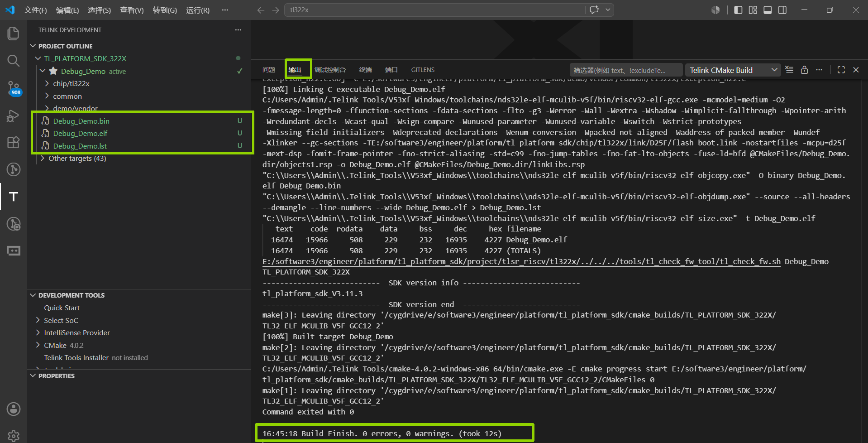Screen dimensions: 868x443
Task: Collapse the Debug_Demo active target
Action: tap(43, 71)
